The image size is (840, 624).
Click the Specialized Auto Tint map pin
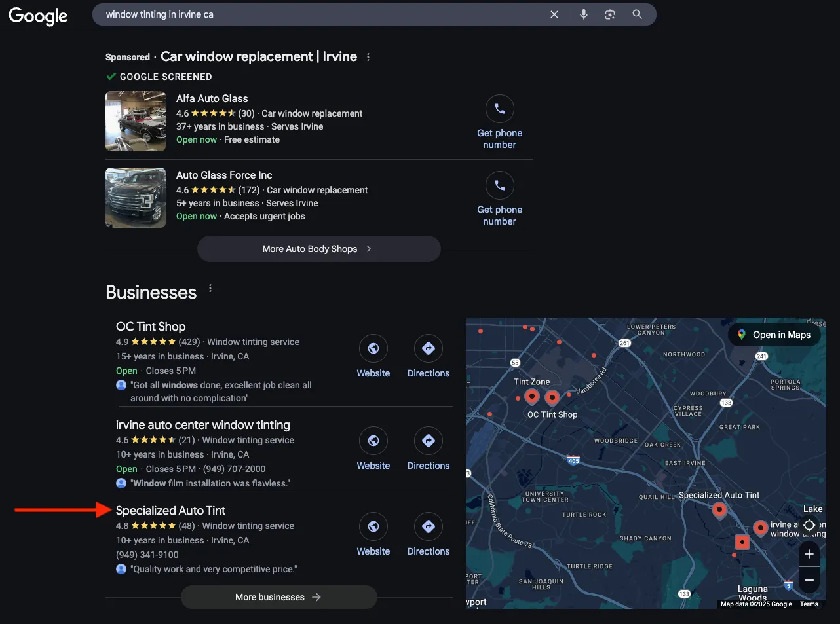[x=719, y=509]
